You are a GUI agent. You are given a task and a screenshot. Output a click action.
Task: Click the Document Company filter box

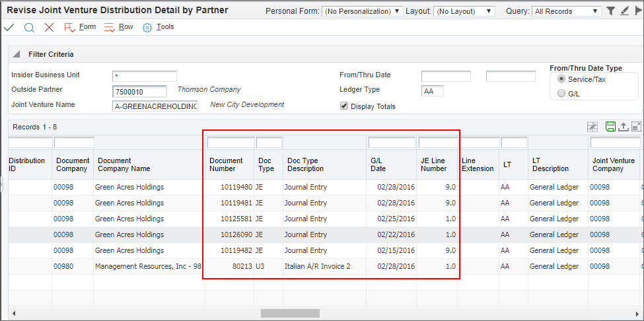click(x=75, y=143)
